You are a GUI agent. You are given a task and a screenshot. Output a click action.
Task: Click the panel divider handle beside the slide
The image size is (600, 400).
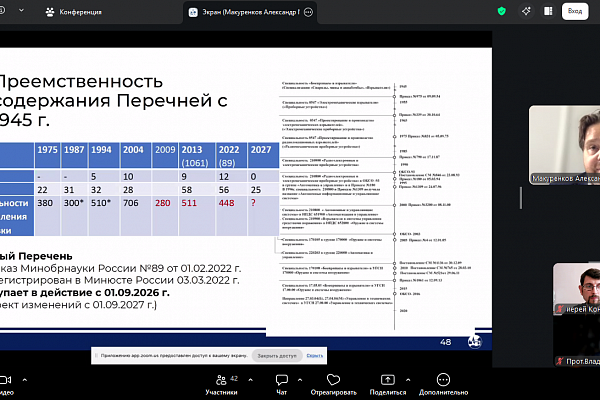pyautogui.click(x=521, y=198)
